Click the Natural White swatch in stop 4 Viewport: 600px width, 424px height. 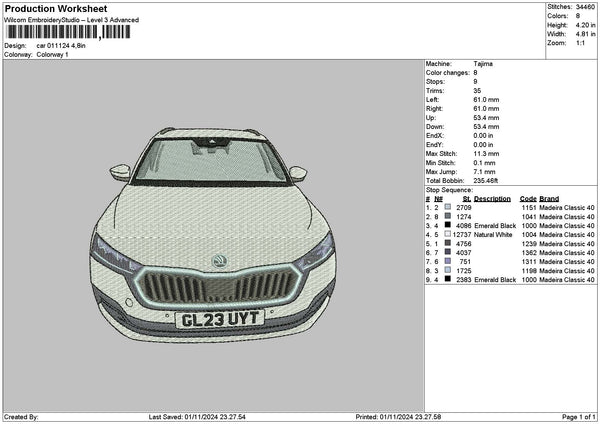coord(448,234)
